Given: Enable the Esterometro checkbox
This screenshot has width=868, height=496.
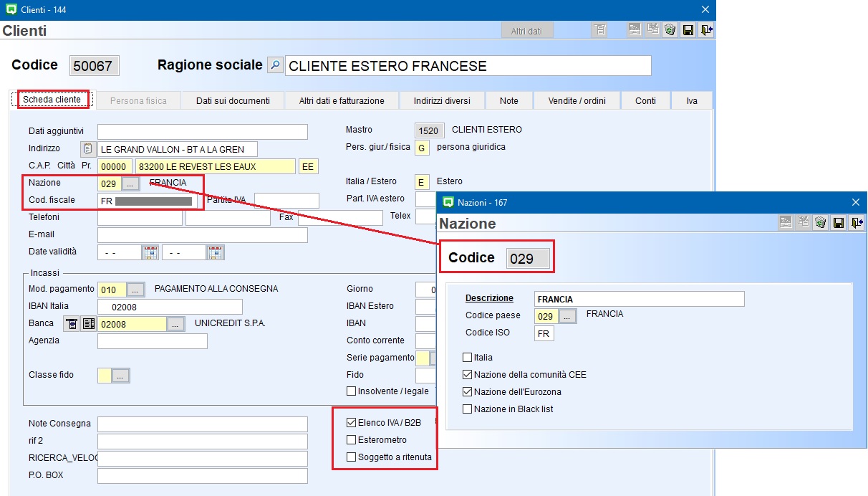Looking at the screenshot, I should point(351,440).
